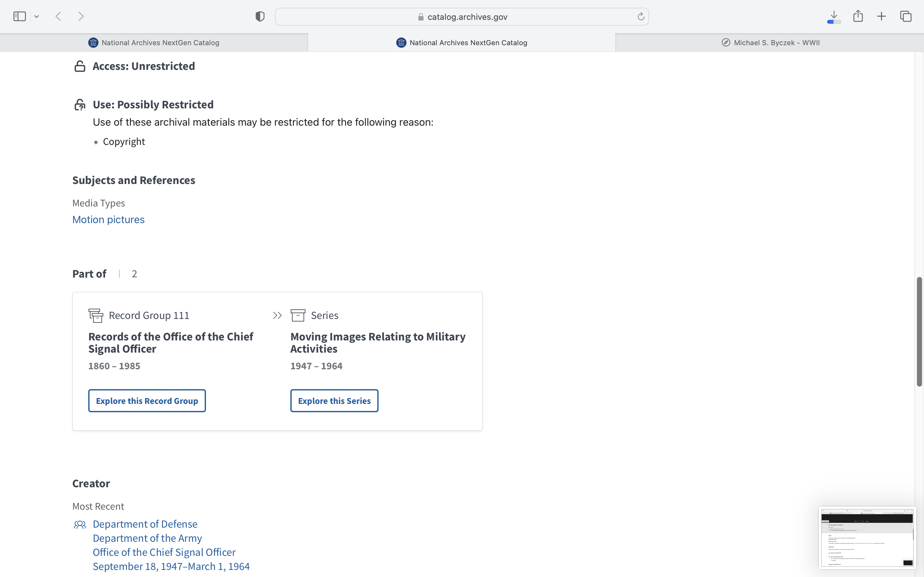Click the page vertical scrollbar thumb
This screenshot has width=924, height=577.
tap(919, 332)
